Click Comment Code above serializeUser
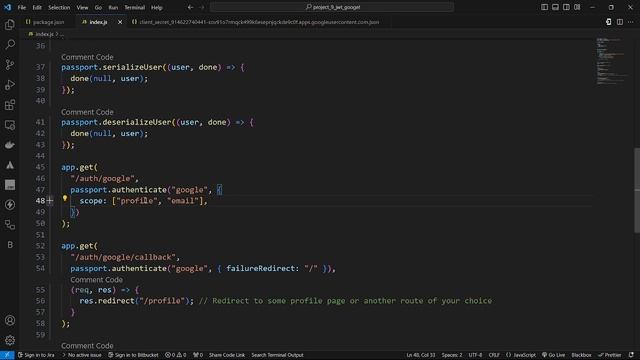This screenshot has height=360, width=640. click(87, 57)
